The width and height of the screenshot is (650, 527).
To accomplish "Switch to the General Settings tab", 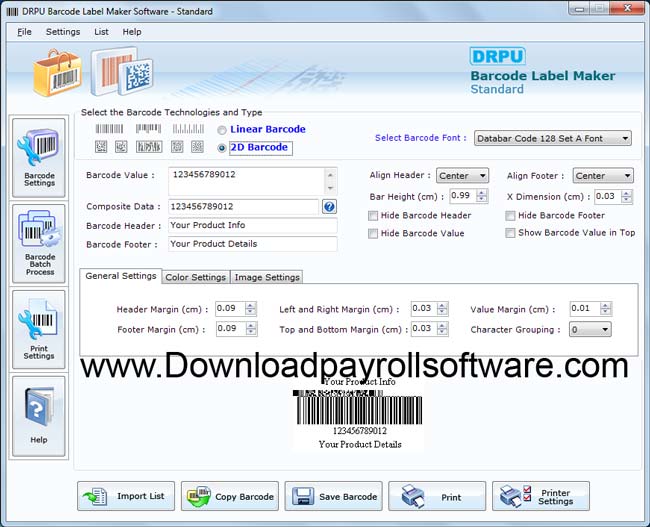I will [121, 276].
